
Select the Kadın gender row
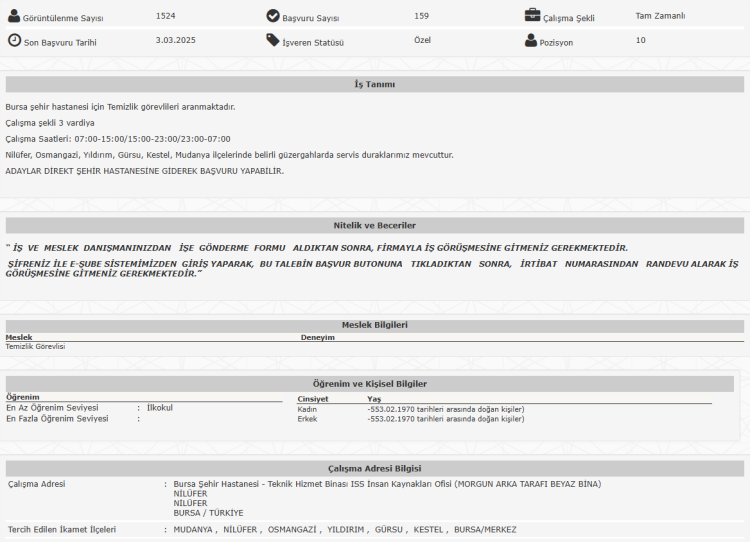(x=307, y=409)
